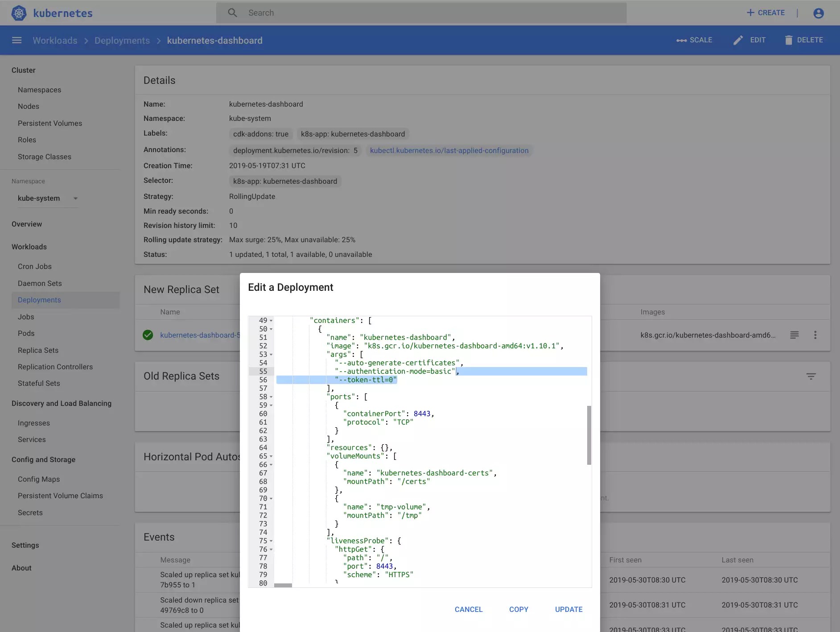Viewport: 840px width, 632px height.
Task: Click UPDATE to apply deployment changes
Action: click(x=568, y=609)
